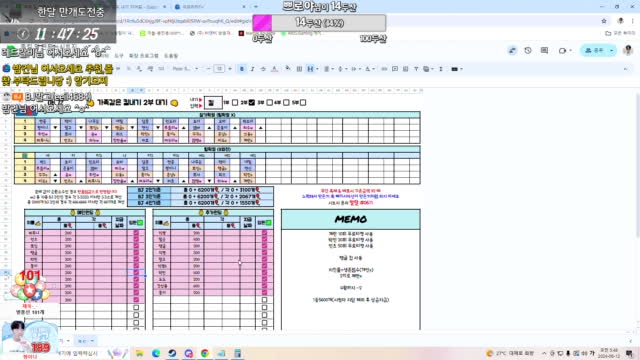The width and height of the screenshot is (640, 360).
Task: Insert a link from the toolbar
Action: 384,69
